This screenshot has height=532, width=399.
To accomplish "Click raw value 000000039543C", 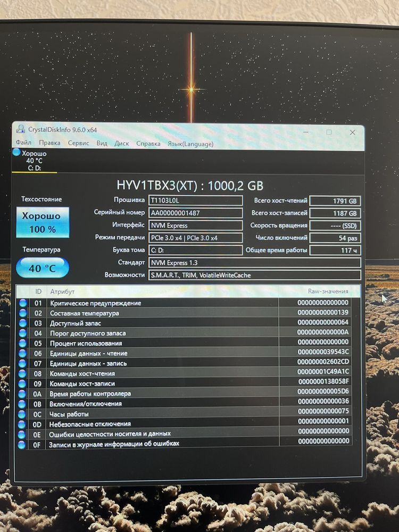I will (323, 352).
